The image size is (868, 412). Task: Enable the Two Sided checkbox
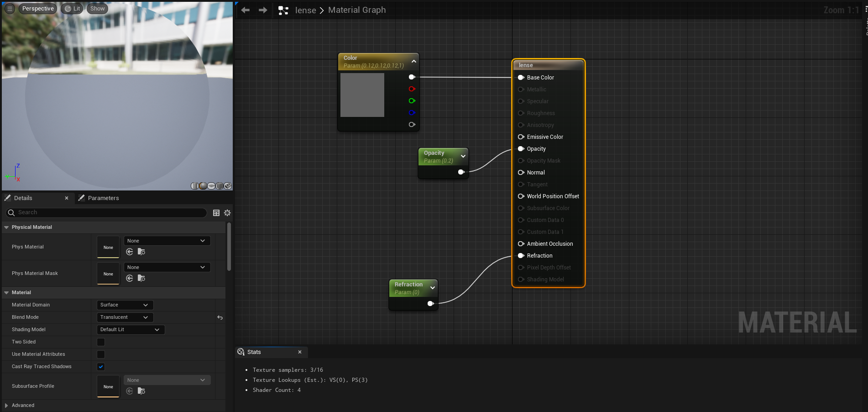tap(101, 342)
